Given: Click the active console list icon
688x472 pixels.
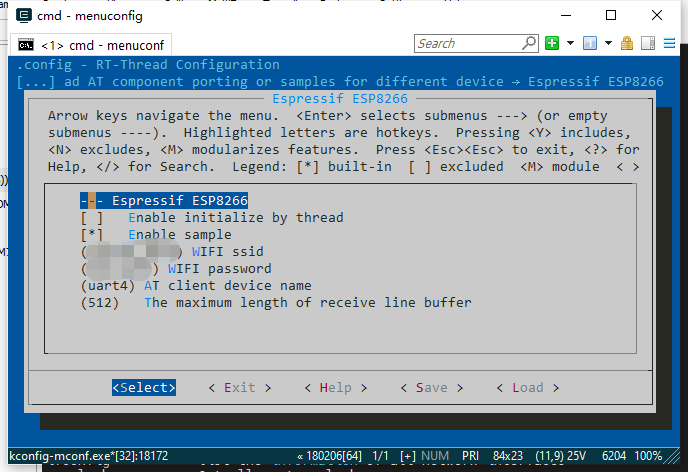Looking at the screenshot, I should [590, 43].
